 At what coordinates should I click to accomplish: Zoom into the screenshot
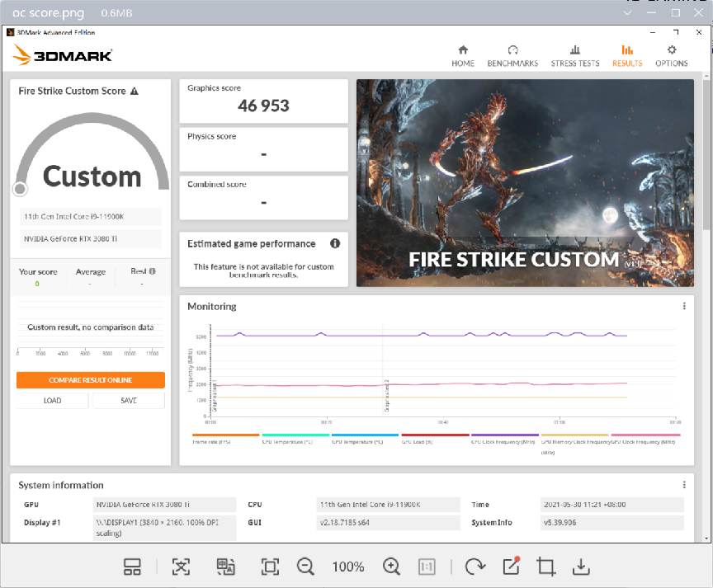[x=391, y=567]
